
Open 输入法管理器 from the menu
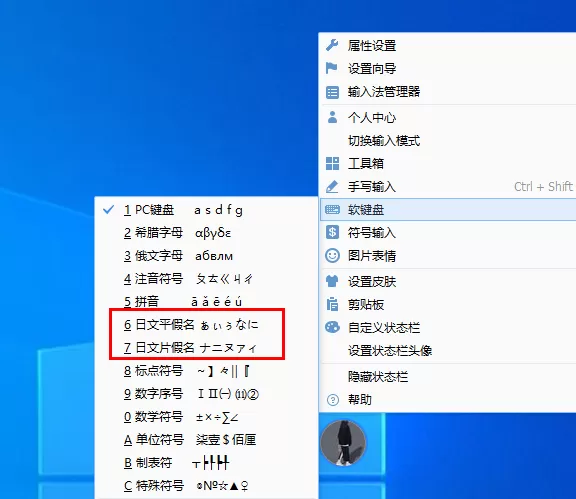447,92
